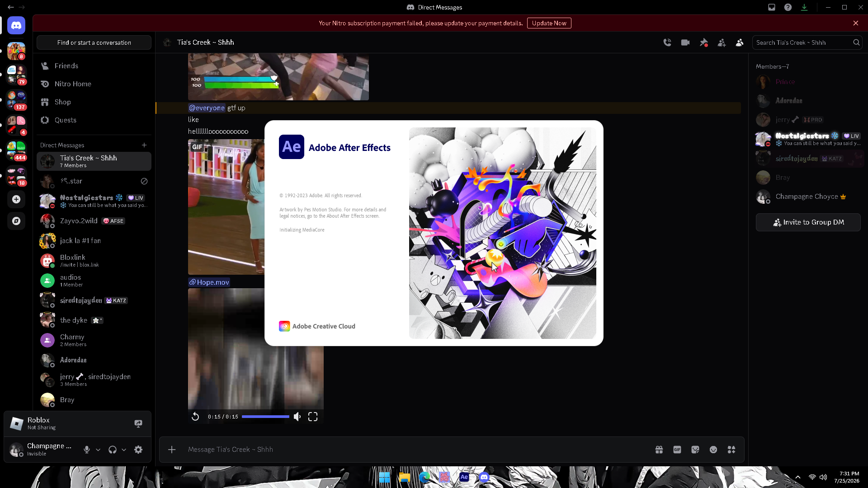Open Nitro Home
868x488 pixels.
pos(94,84)
